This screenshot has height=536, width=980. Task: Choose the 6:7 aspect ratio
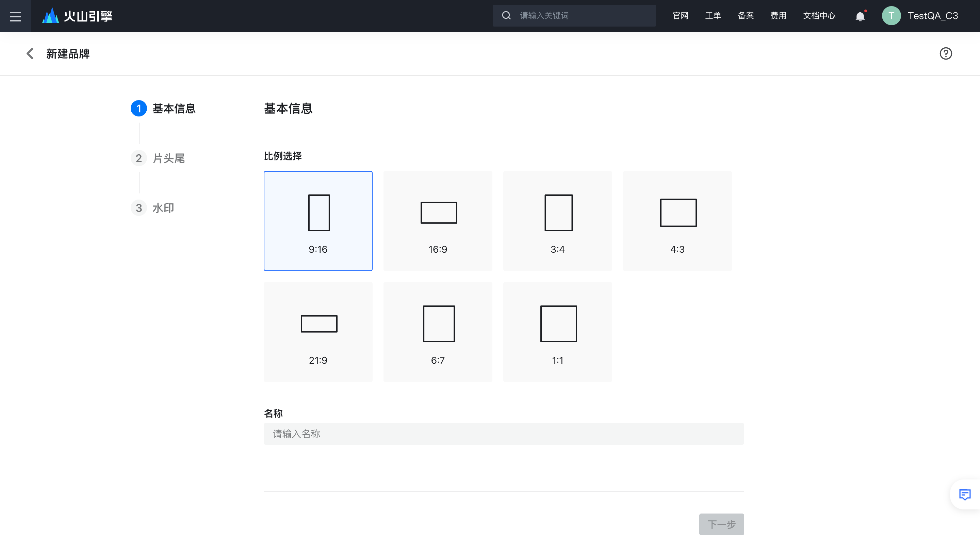click(x=438, y=332)
